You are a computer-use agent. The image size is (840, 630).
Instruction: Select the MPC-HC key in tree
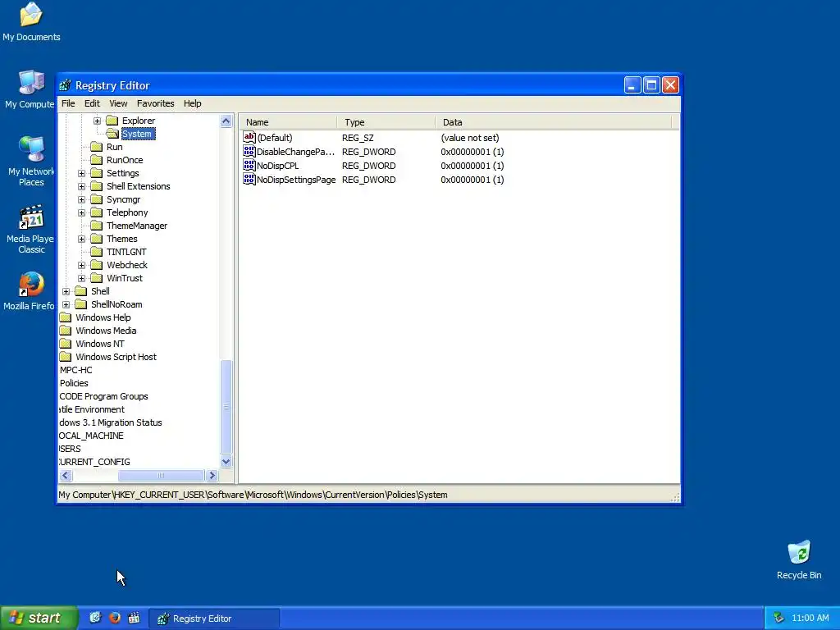click(x=75, y=370)
